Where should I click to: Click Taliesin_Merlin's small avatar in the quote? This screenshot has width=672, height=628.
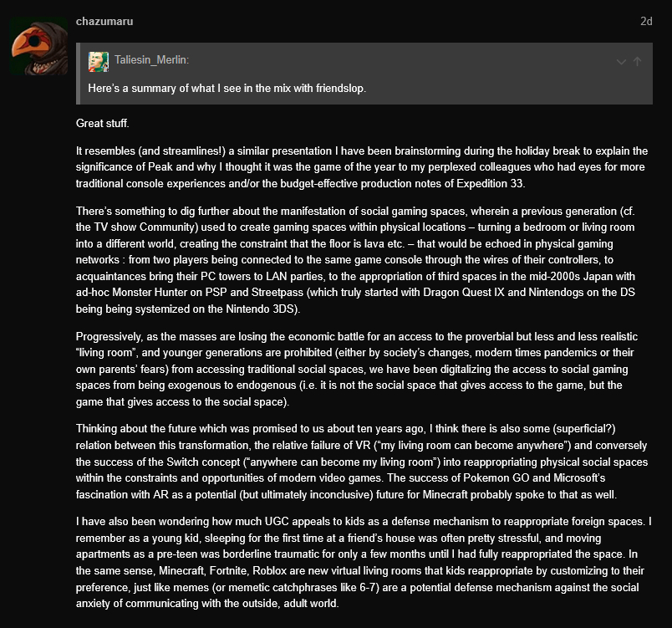(x=99, y=60)
